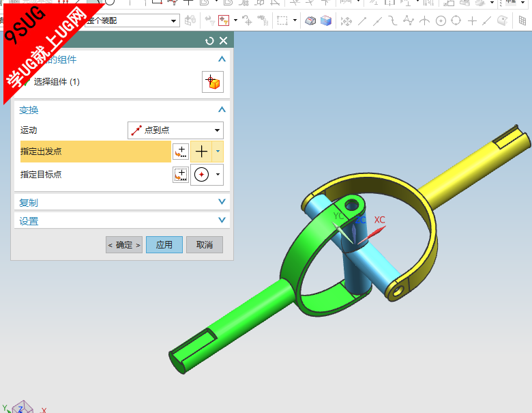Screen dimensions: 532x413
Task: Toggle Pole snap icon
Action: [x=408, y=20]
